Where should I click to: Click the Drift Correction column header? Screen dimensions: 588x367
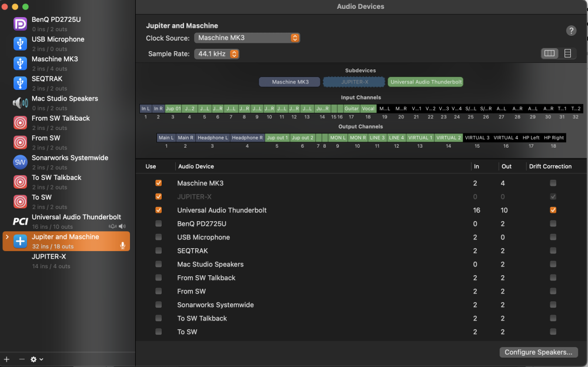[550, 166]
